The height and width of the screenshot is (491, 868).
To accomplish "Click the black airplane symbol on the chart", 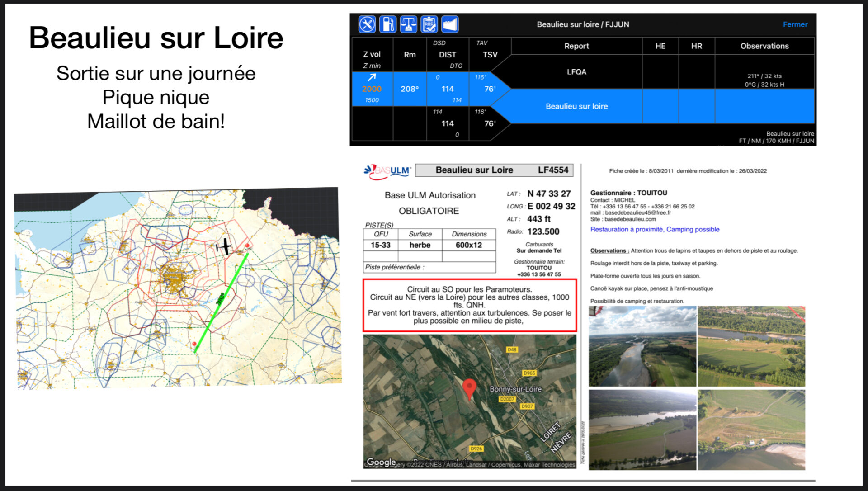I will pyautogui.click(x=224, y=246).
